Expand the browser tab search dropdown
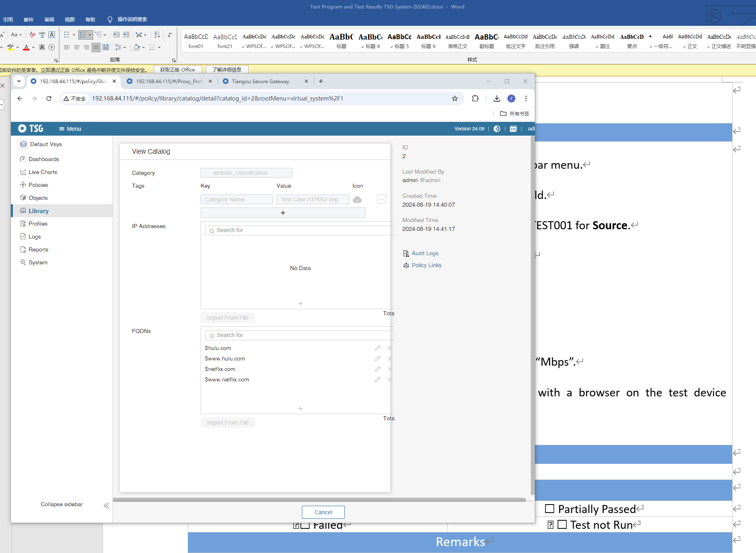 [19, 81]
